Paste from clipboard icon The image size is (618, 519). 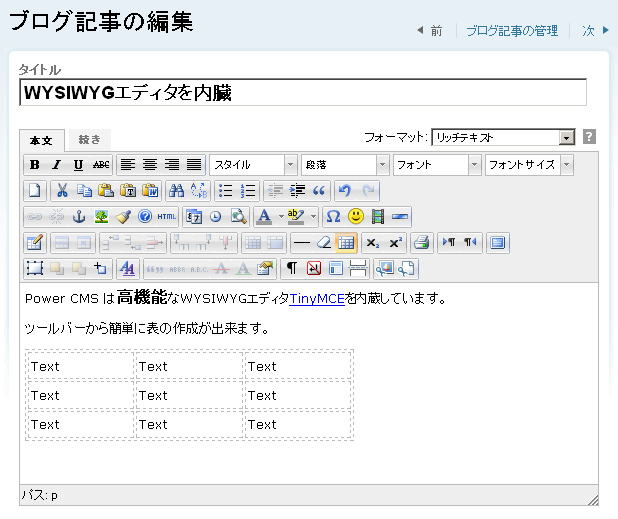[106, 191]
